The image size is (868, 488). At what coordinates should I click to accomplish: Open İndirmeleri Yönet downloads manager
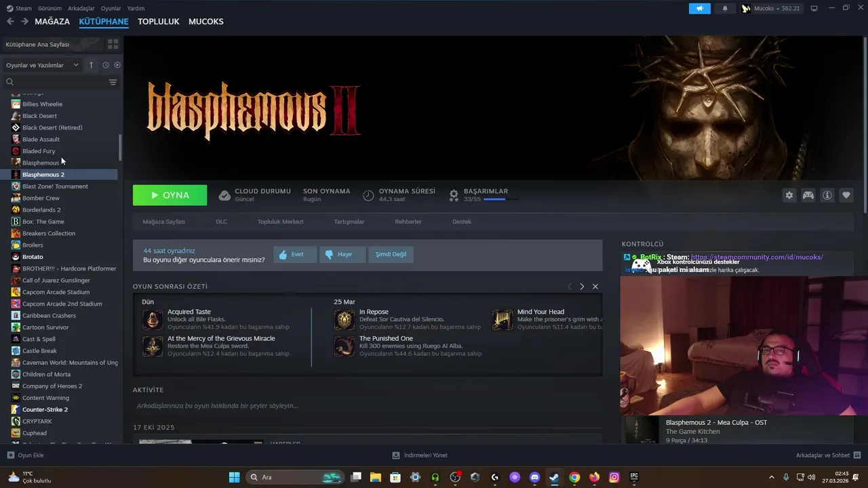(x=420, y=455)
